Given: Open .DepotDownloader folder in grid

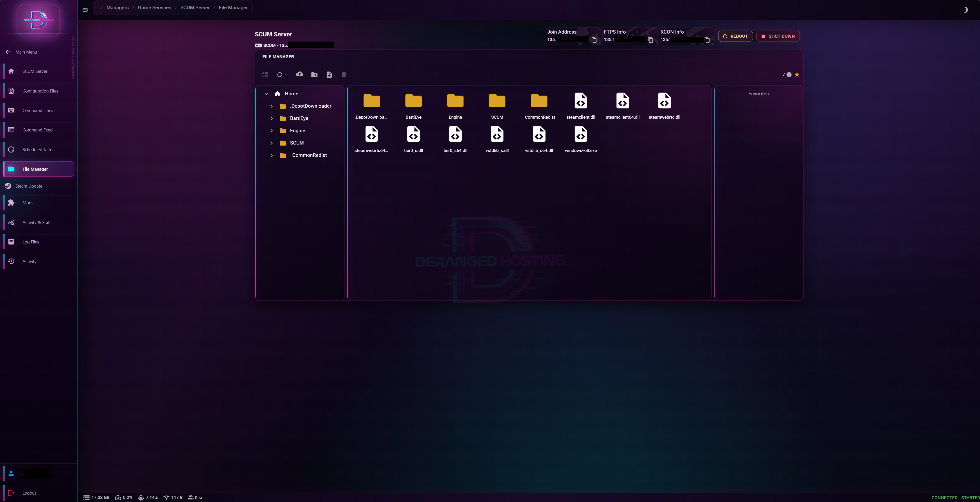Looking at the screenshot, I should tap(371, 105).
